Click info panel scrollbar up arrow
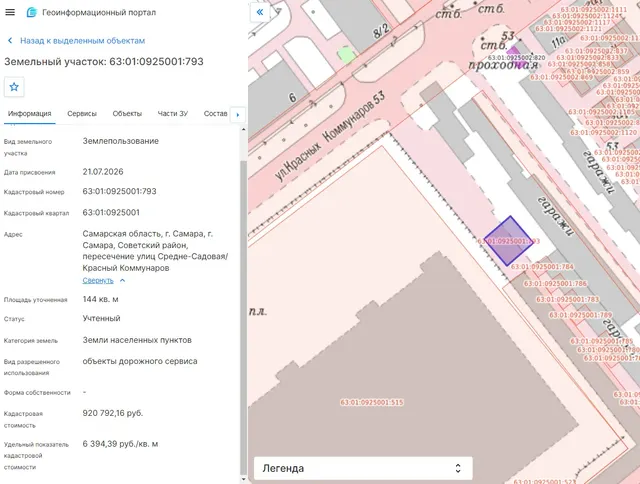640x484 pixels. point(244,130)
